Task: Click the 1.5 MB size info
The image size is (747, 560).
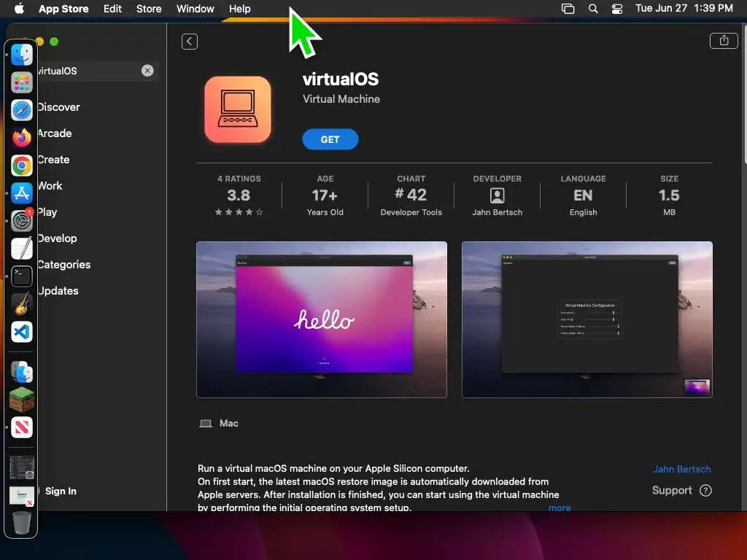Action: 669,195
